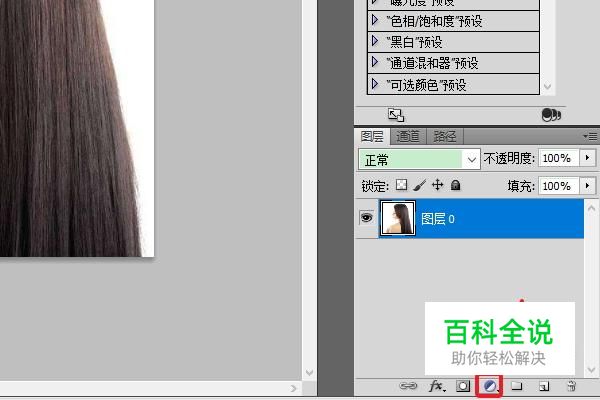Click the 不透明度 100% field
The width and height of the screenshot is (600, 400).
point(558,158)
